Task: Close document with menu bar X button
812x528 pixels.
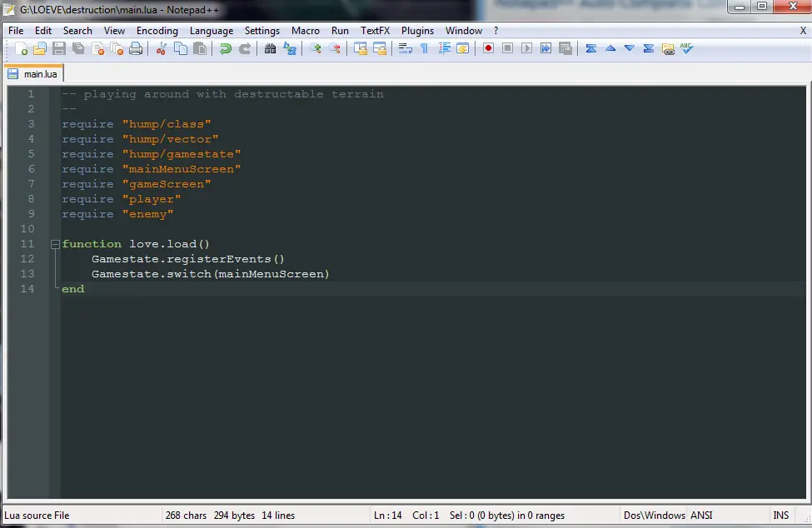Action: (x=803, y=31)
